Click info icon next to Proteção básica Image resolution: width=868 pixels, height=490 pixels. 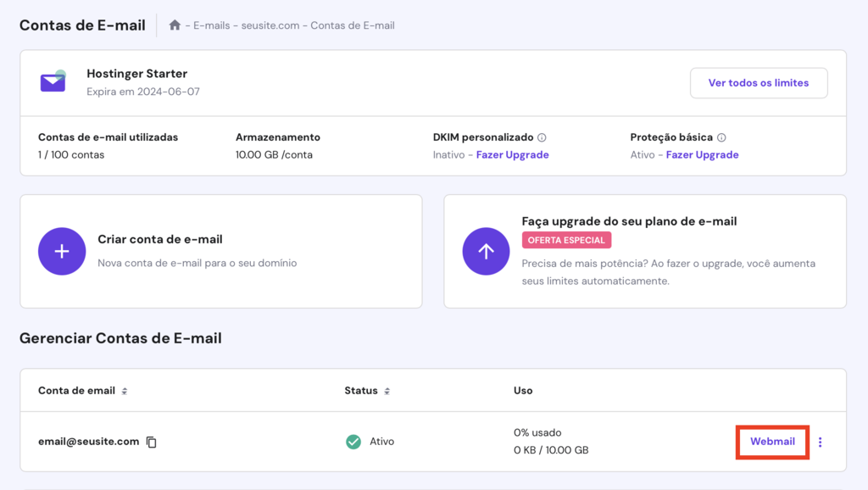(x=721, y=137)
